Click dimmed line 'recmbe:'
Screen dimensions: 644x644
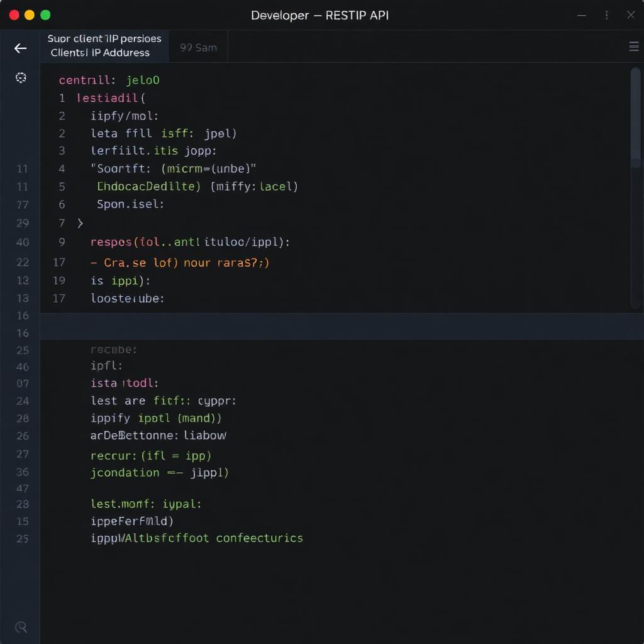113,350
